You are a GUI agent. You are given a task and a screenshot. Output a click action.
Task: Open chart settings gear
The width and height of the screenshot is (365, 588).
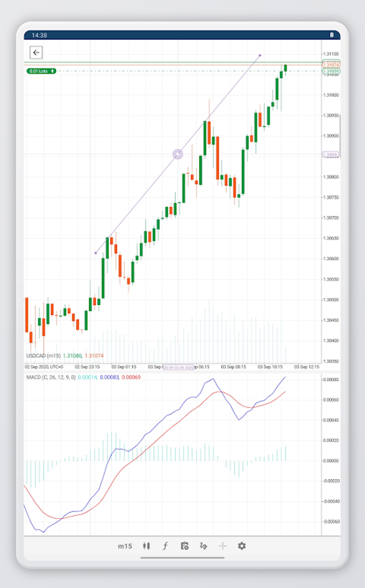(x=242, y=546)
